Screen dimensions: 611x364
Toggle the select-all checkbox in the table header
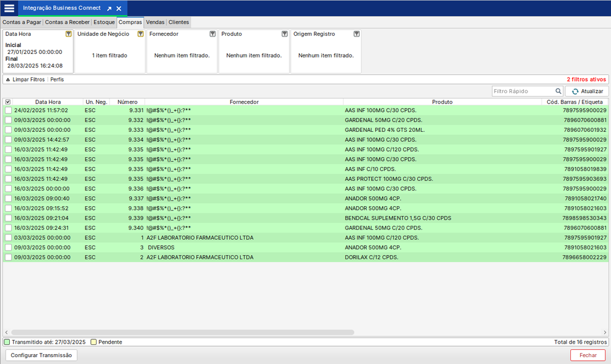(8, 102)
